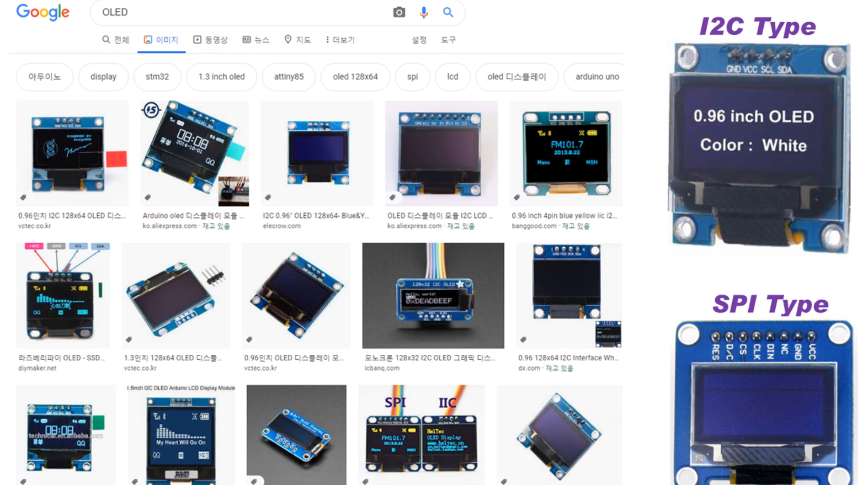The width and height of the screenshot is (868, 485).
Task: Open OLED 디스플레이 모듈 I2C LCD thumbnail
Action: pos(441,153)
